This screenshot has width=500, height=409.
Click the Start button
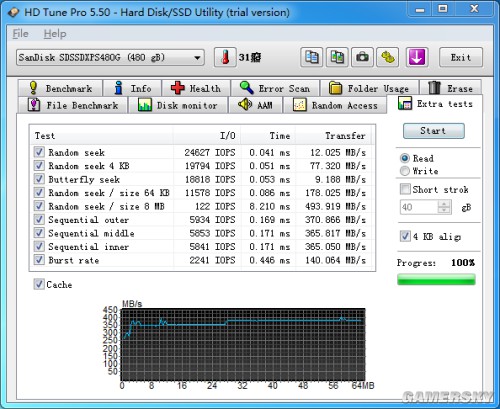(433, 131)
